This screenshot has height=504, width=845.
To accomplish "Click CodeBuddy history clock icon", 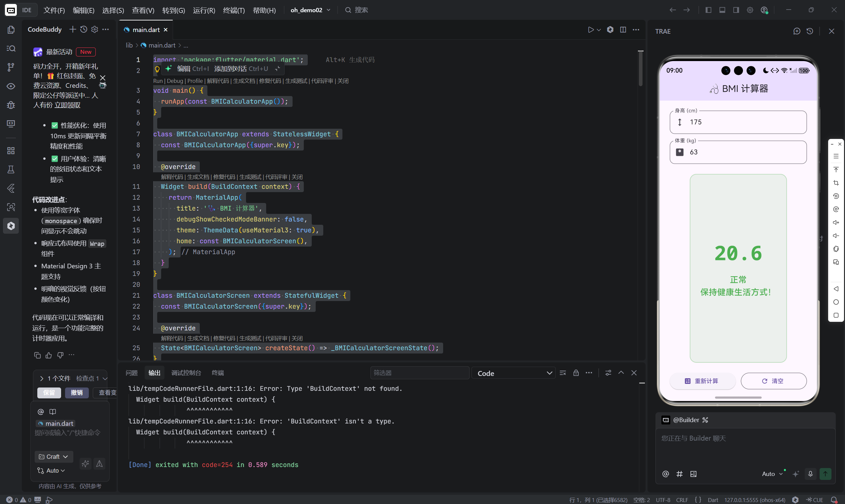I will 84,30.
